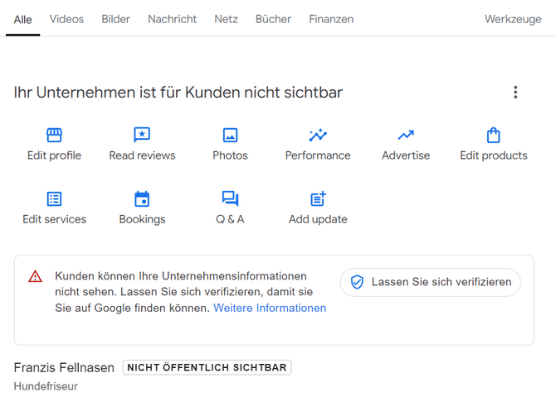
Task: Select the Finanzen tab
Action: coord(331,19)
